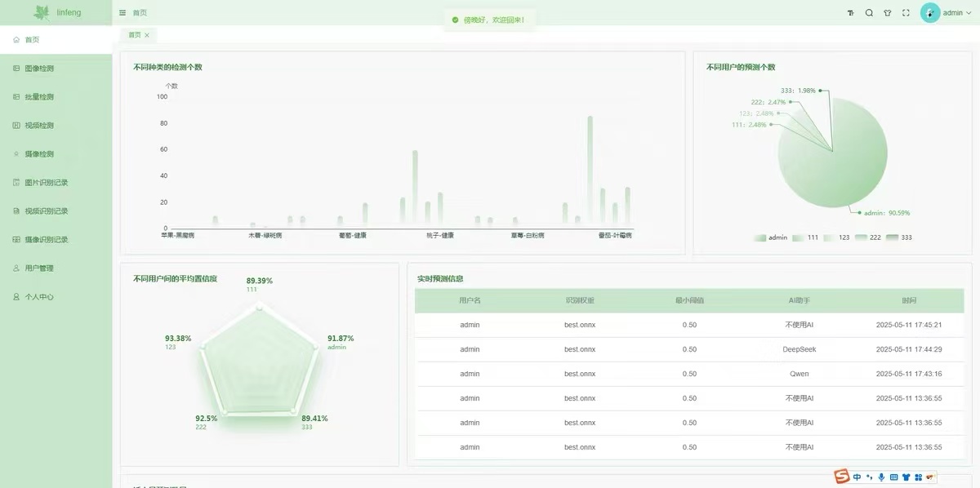Open 用户管理 sidebar menu
980x488 pixels.
(x=56, y=268)
